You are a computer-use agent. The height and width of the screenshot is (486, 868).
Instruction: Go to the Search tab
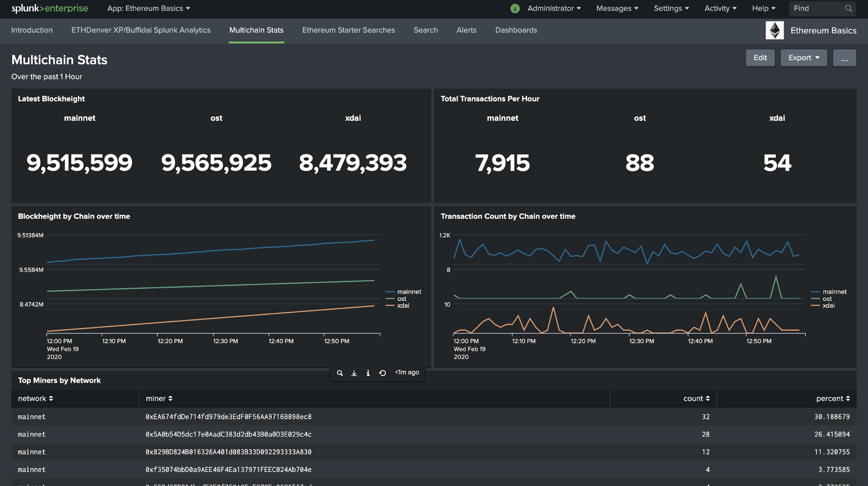tap(426, 30)
